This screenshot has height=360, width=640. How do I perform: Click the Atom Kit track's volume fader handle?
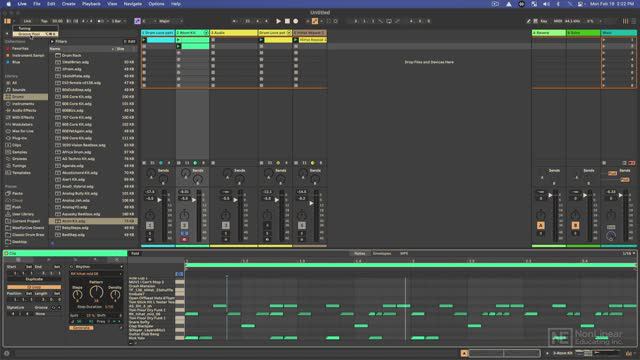click(x=193, y=200)
